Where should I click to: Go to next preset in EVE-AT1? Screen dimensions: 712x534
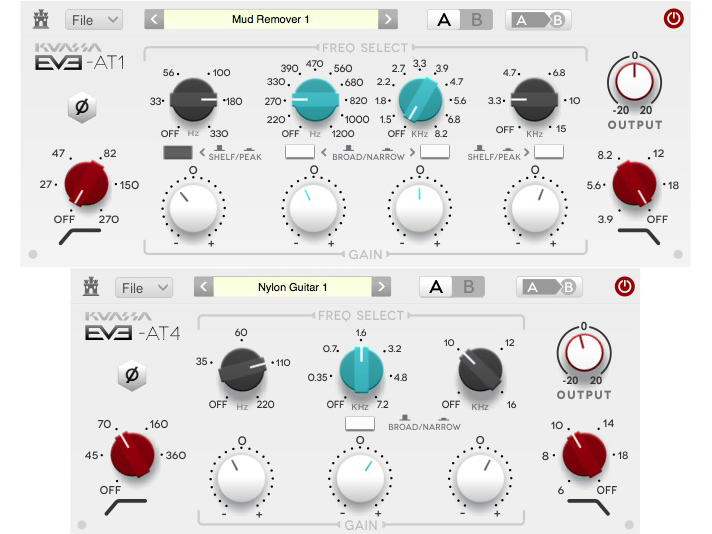(x=388, y=20)
